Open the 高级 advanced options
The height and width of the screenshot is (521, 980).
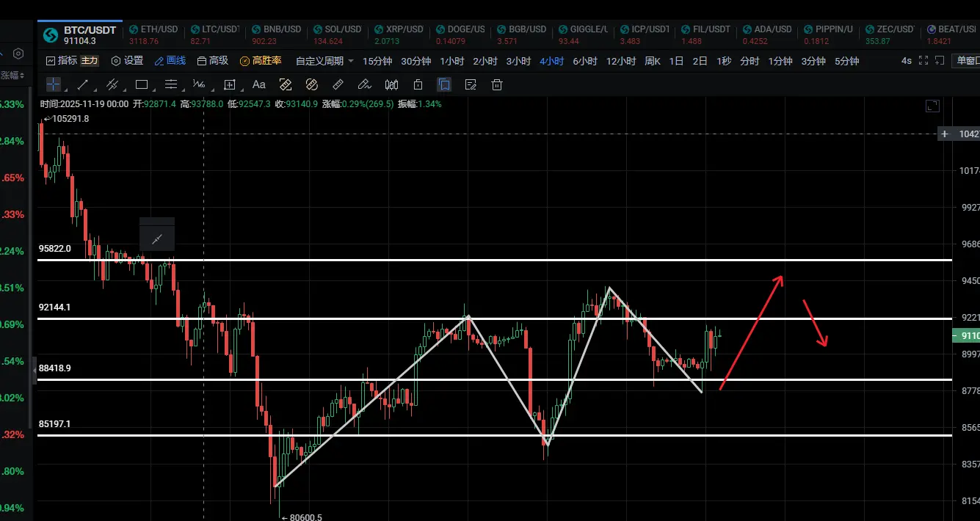click(x=212, y=61)
